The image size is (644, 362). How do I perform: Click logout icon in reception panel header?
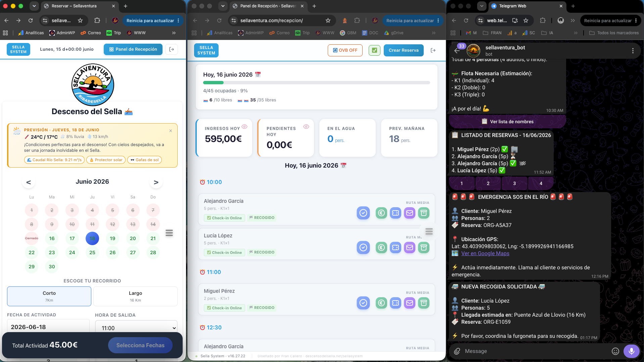coord(433,50)
